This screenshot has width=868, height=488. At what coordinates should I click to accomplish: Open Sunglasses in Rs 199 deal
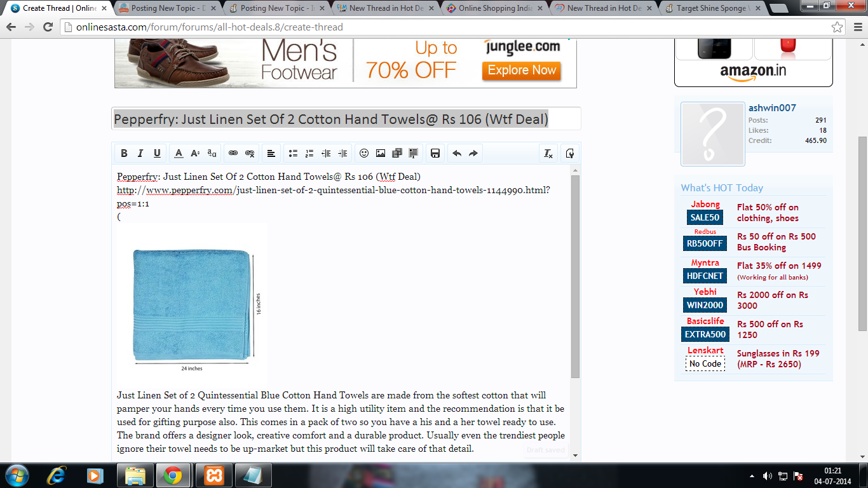(778, 359)
